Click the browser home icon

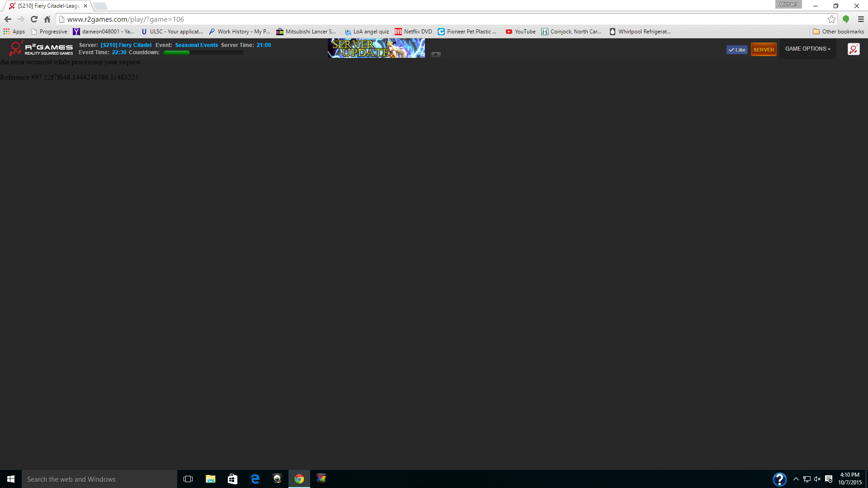(x=47, y=19)
